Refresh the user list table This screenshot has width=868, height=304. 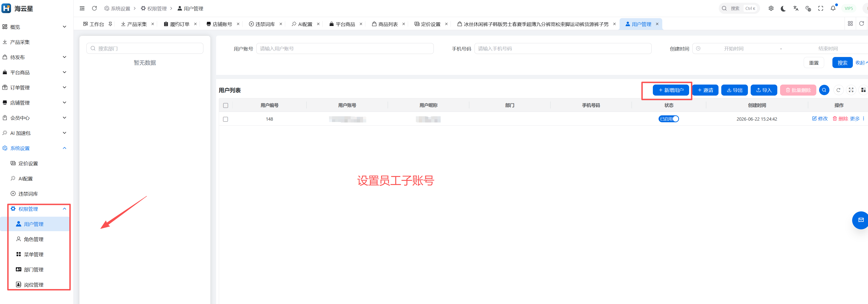838,90
